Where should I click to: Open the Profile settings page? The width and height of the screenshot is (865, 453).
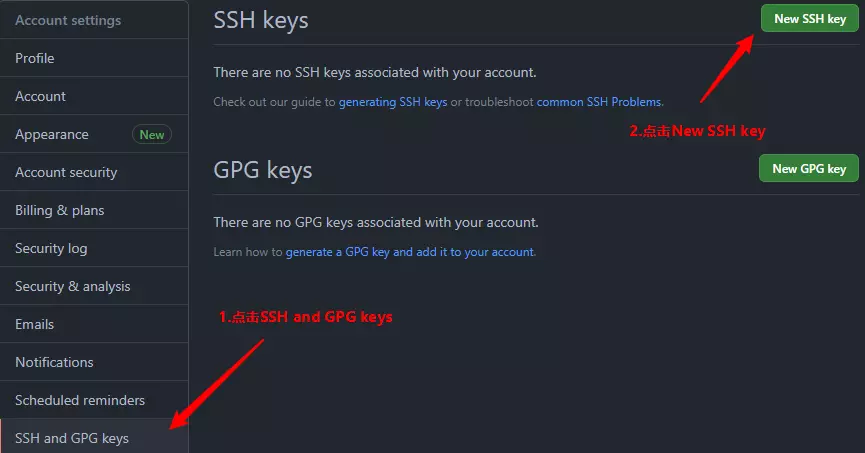(35, 58)
